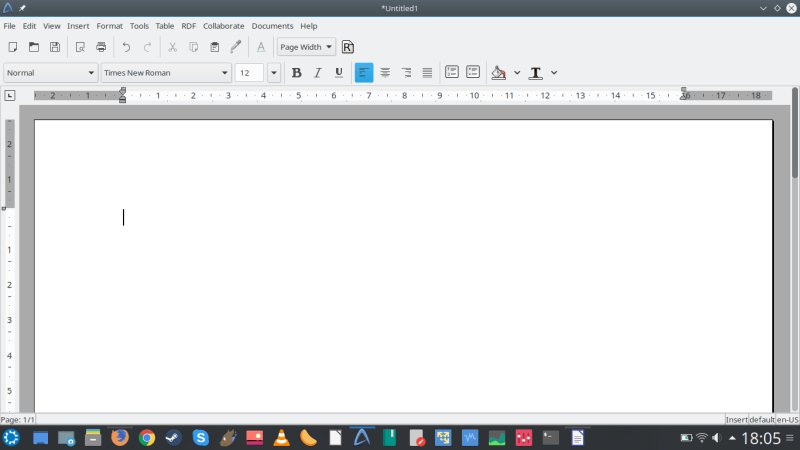
Task: Toggle Underline formatting
Action: 339,73
